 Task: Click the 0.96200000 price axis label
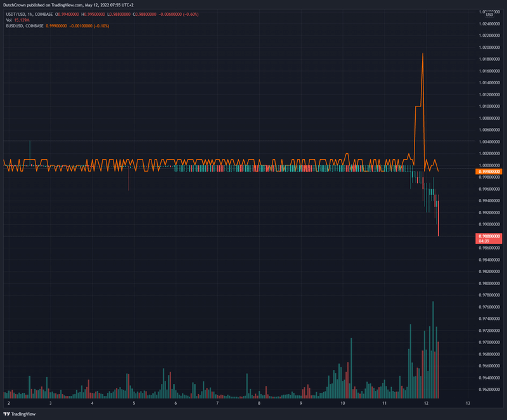489,390
